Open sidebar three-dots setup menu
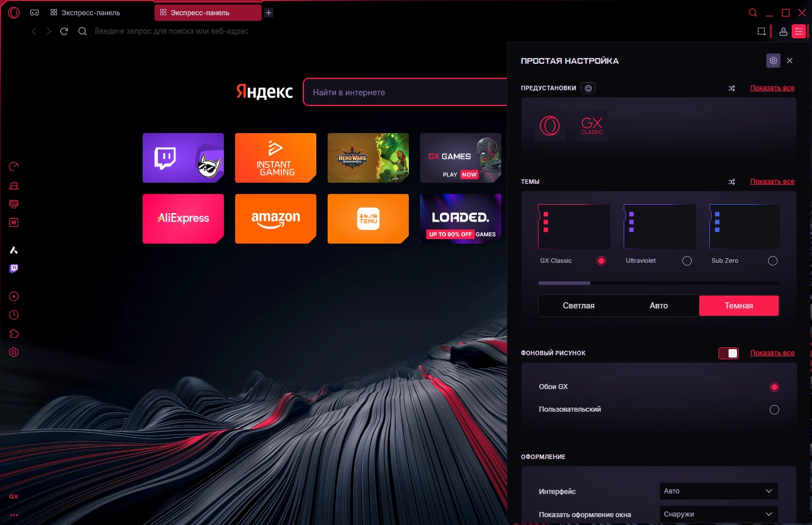This screenshot has height=525, width=812. (x=14, y=515)
